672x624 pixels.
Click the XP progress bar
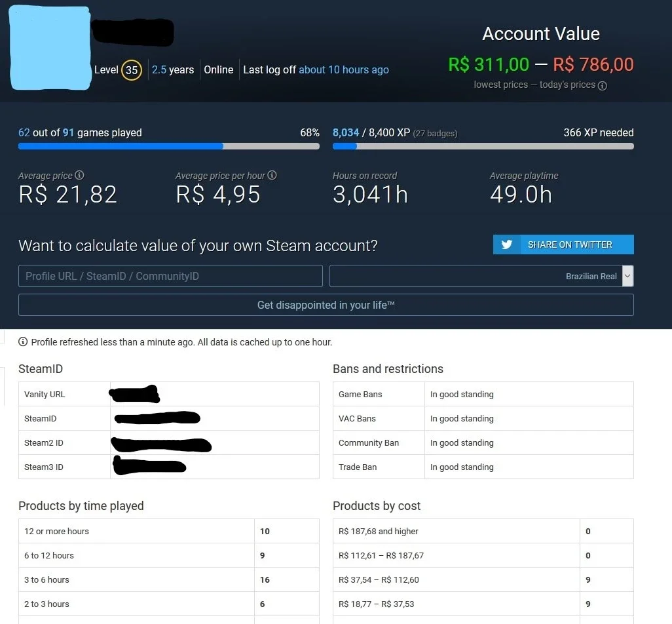coord(483,146)
